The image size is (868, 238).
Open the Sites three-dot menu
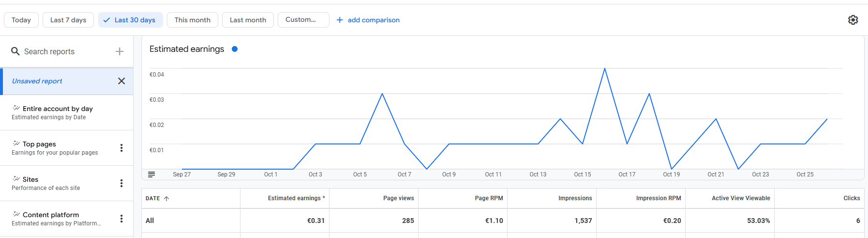tap(121, 183)
